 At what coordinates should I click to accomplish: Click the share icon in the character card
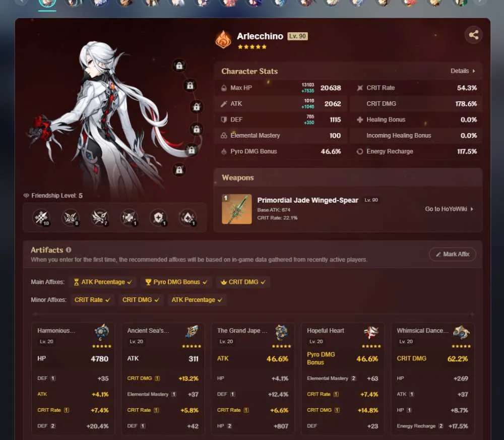coord(473,35)
